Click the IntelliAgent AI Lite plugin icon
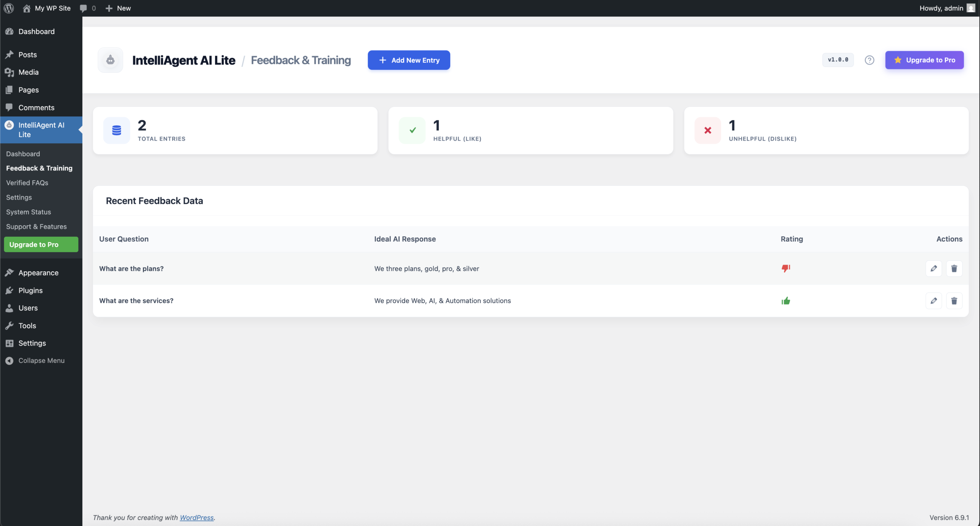This screenshot has height=526, width=980. coord(110,60)
